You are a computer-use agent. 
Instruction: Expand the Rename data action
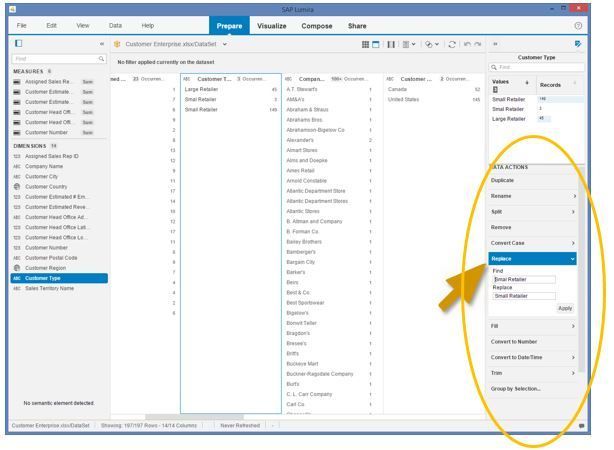533,196
